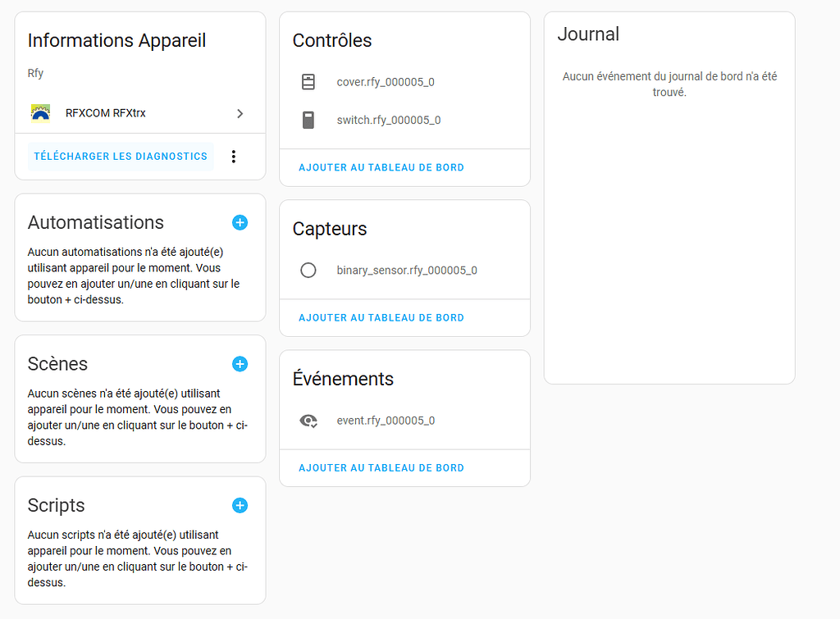The image size is (840, 619).
Task: Add a script with the plus icon
Action: pyautogui.click(x=240, y=505)
